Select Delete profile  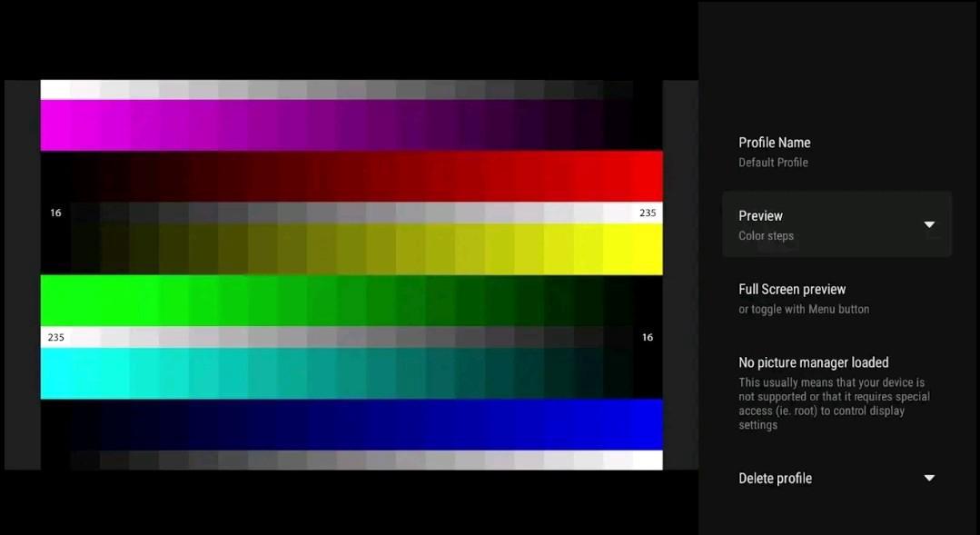775,477
